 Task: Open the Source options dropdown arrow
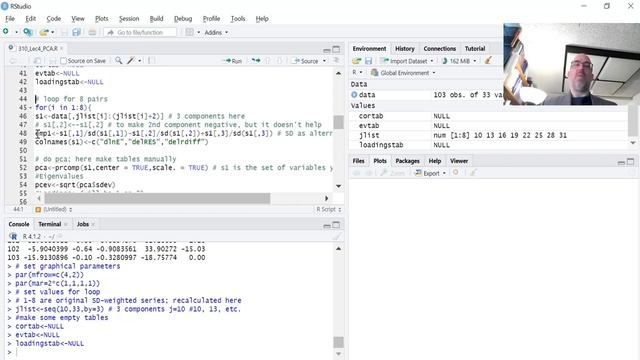[x=324, y=61]
